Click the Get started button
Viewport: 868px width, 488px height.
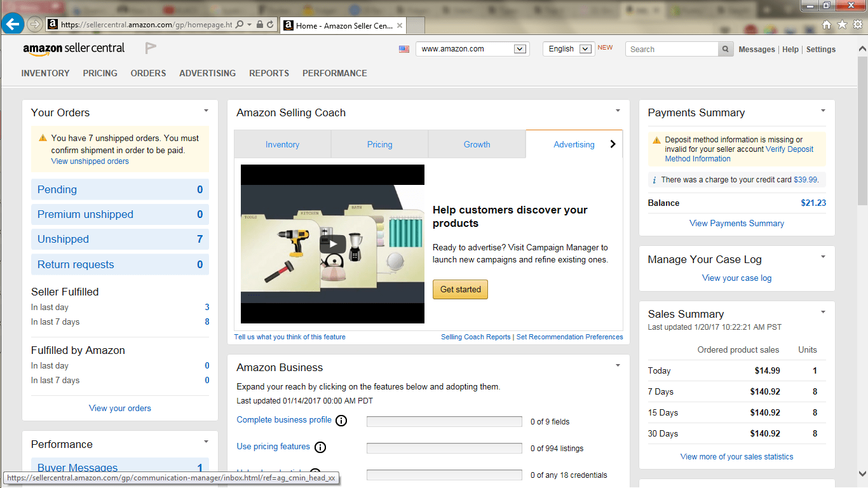(461, 289)
